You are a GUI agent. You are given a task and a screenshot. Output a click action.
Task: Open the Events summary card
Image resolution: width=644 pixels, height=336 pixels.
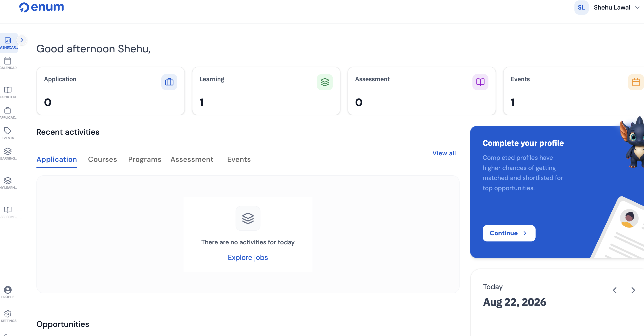coord(574,91)
